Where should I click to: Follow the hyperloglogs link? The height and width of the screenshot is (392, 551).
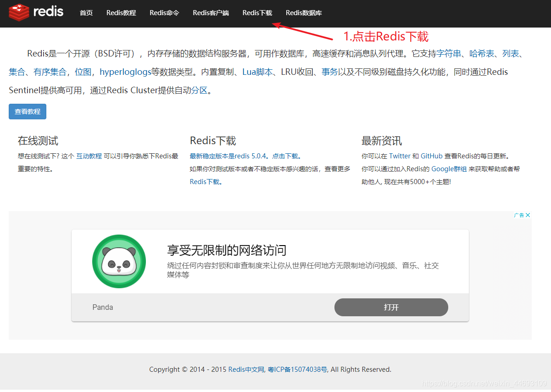coord(125,72)
